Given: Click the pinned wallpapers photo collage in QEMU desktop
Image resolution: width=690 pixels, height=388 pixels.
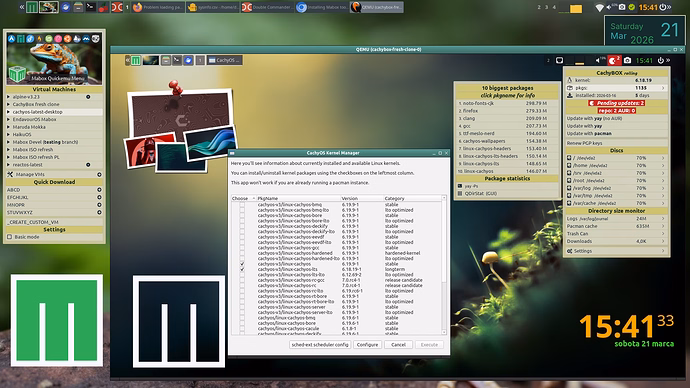Looking at the screenshot, I should click(181, 128).
